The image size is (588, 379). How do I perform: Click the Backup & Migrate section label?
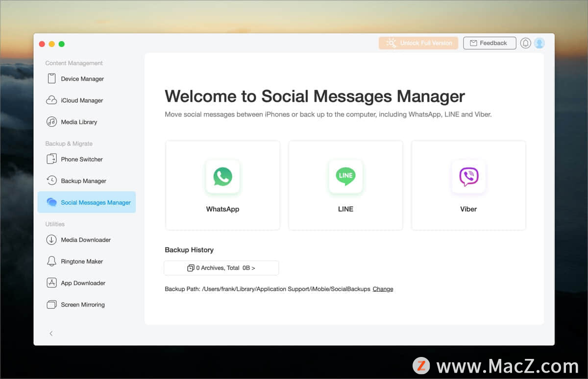[69, 143]
